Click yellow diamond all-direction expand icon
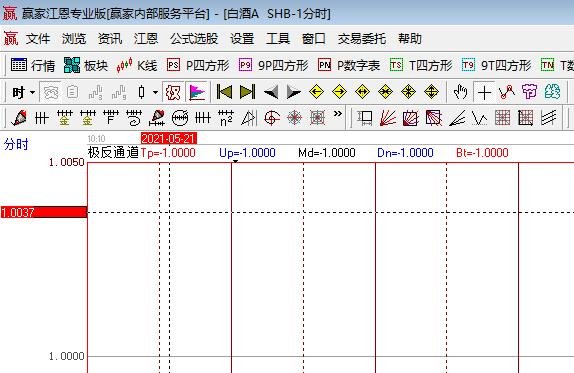Screen dimensions: 574x373 [432, 92]
